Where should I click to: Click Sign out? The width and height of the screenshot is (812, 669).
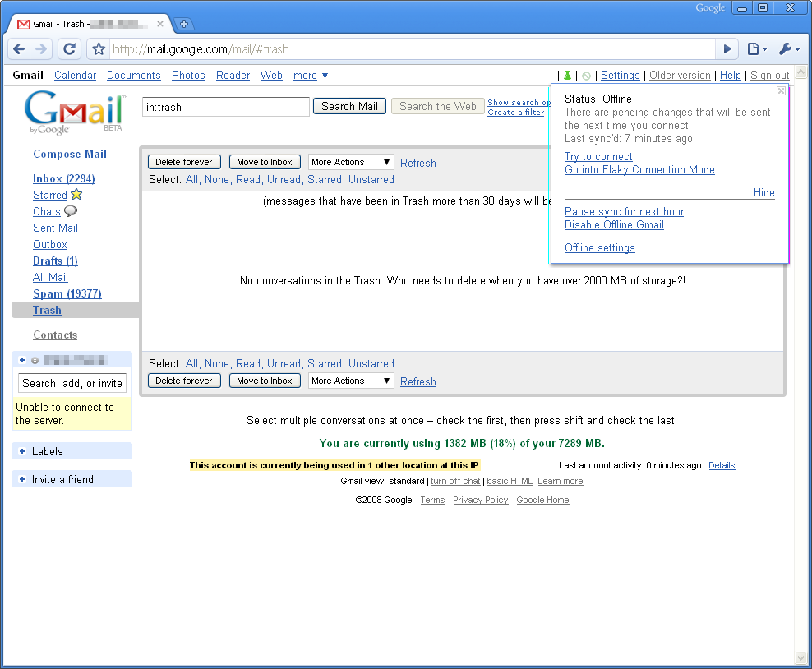click(769, 76)
